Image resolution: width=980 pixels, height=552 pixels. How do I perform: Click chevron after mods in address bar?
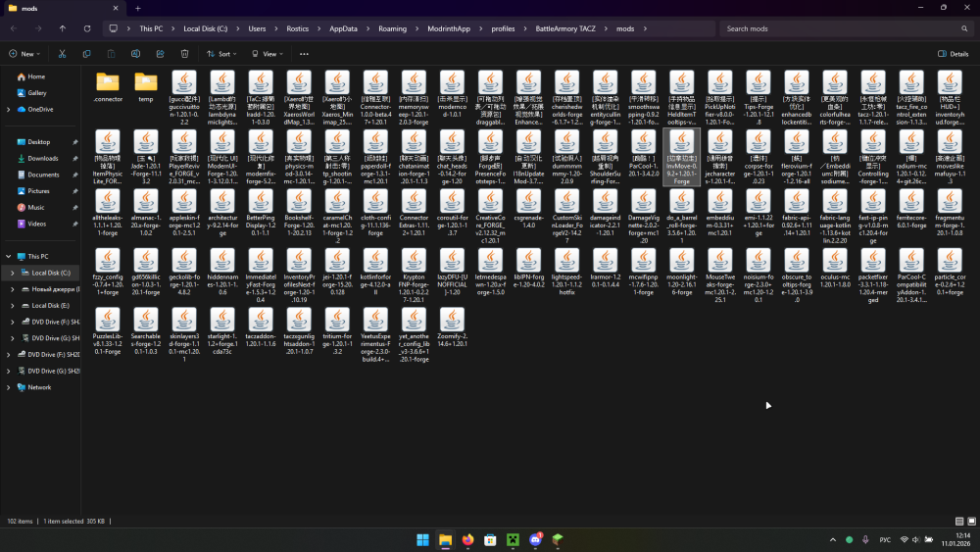click(x=645, y=28)
